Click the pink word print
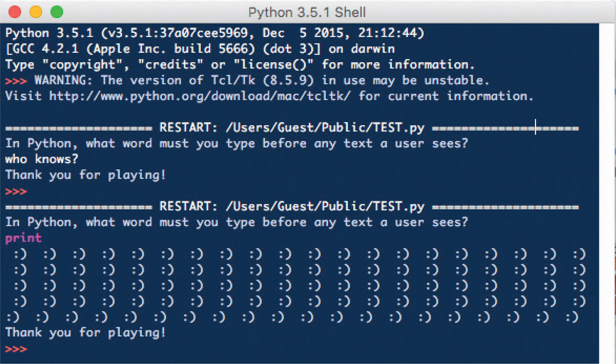Viewport: 616px width, 364px height. pyautogui.click(x=24, y=238)
